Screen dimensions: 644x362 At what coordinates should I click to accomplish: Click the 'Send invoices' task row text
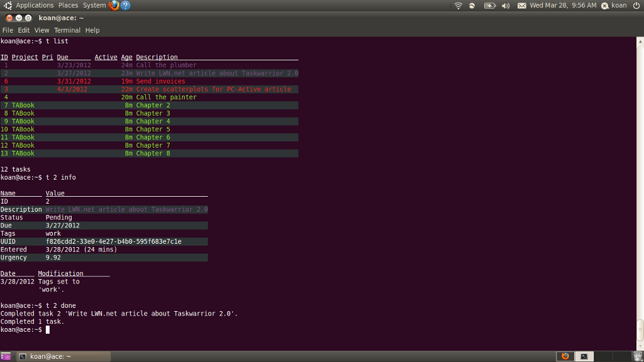click(x=160, y=81)
